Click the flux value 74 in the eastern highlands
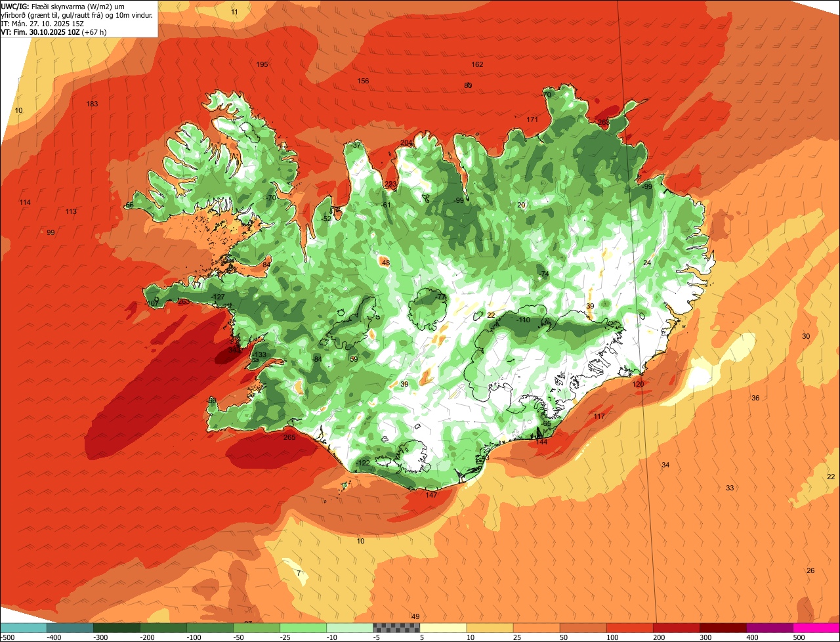840x642 pixels. pyautogui.click(x=545, y=274)
